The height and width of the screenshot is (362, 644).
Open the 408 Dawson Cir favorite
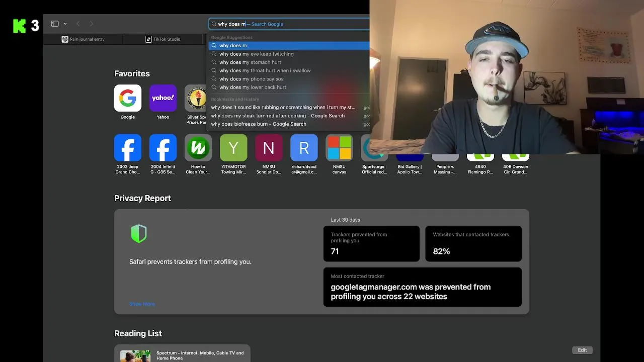515,158
